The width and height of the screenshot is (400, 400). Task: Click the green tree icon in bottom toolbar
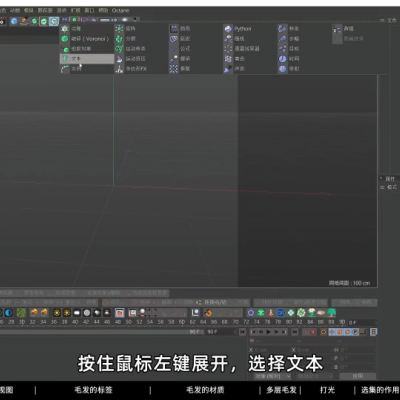click(331, 313)
